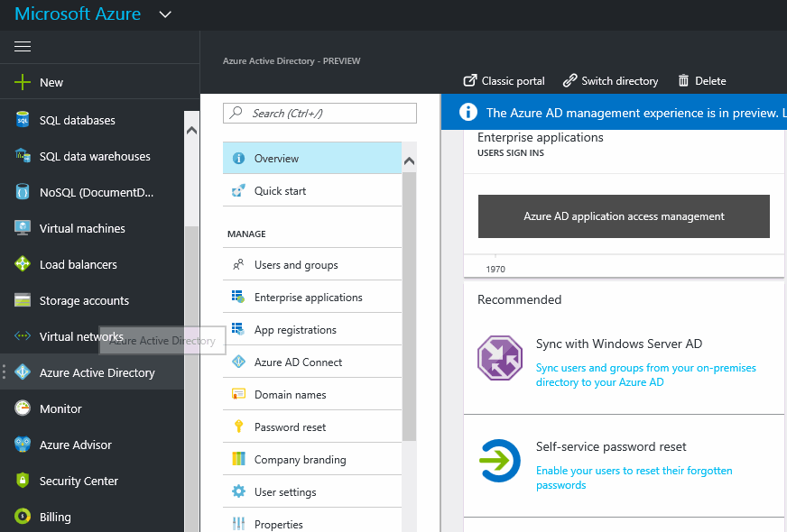Open App registrations menu item
The image size is (787, 532).
pyautogui.click(x=312, y=329)
